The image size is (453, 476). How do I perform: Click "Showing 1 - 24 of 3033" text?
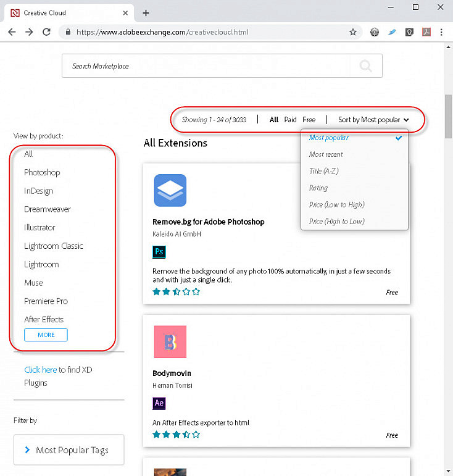click(x=214, y=120)
